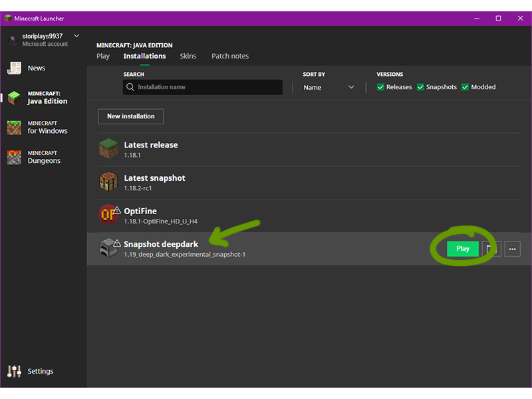Viewport: 532px width, 399px height.
Task: Click the warning badge on OptiFine
Action: coord(117,210)
